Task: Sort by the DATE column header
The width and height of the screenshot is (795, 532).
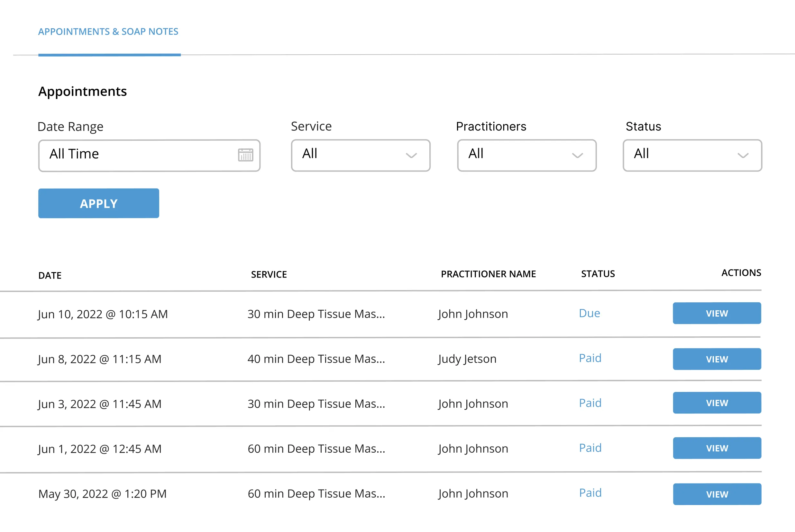Action: [x=50, y=276]
